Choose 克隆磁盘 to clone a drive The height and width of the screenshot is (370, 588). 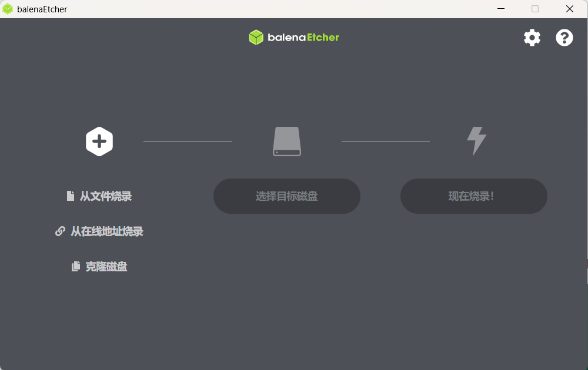point(99,266)
